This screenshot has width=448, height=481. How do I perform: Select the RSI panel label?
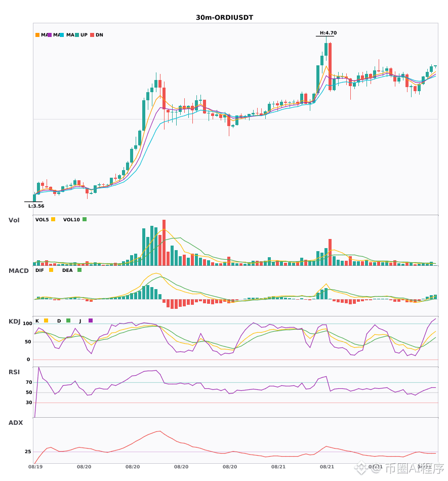14,372
